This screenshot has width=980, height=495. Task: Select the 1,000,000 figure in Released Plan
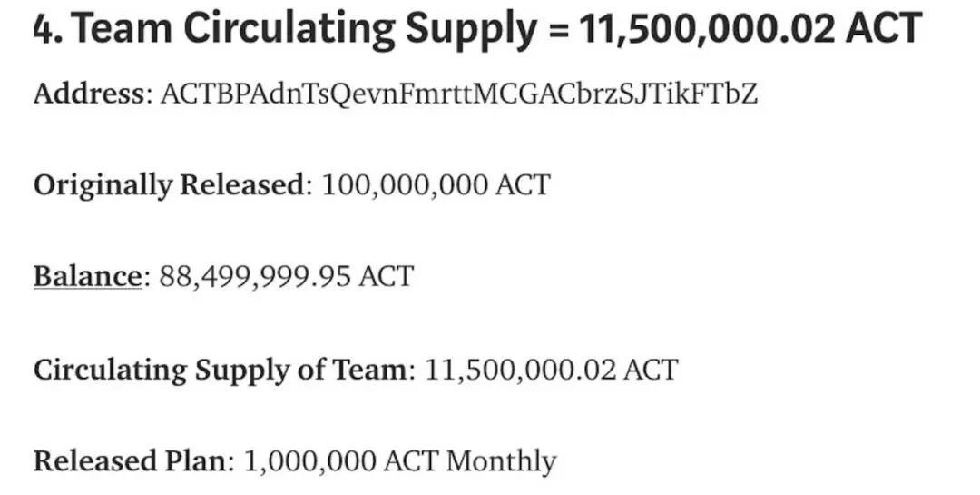(309, 461)
